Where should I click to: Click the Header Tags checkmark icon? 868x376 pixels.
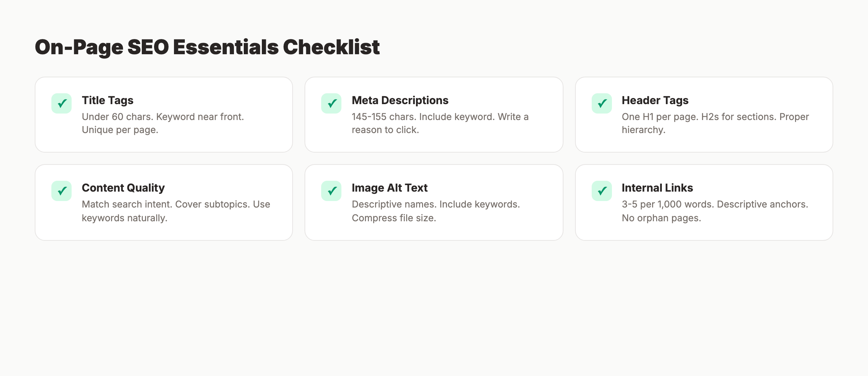[601, 104]
